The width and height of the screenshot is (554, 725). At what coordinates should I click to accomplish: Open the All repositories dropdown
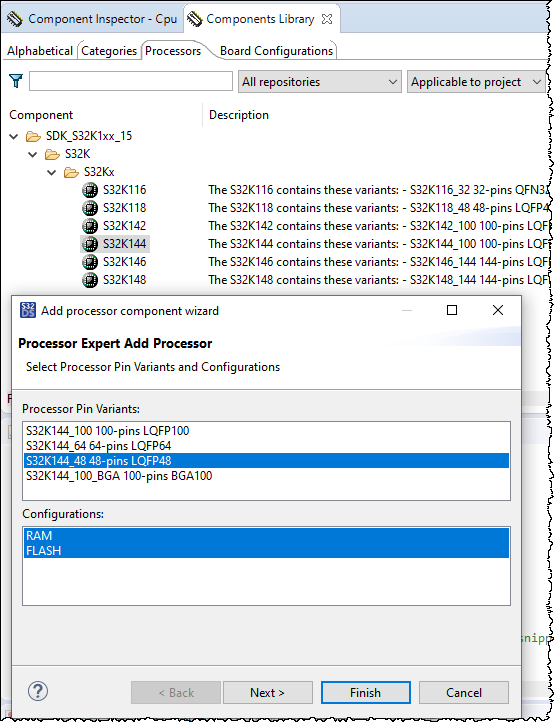(x=320, y=82)
